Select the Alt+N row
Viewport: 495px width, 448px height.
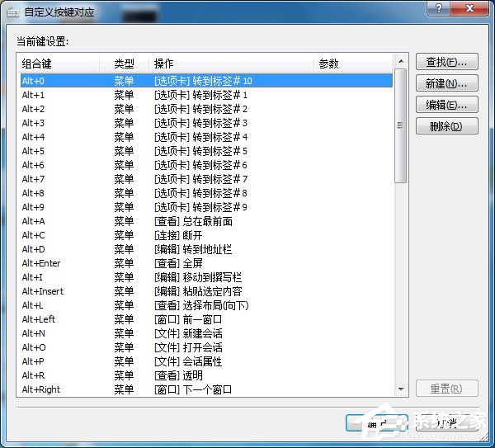click(206, 333)
